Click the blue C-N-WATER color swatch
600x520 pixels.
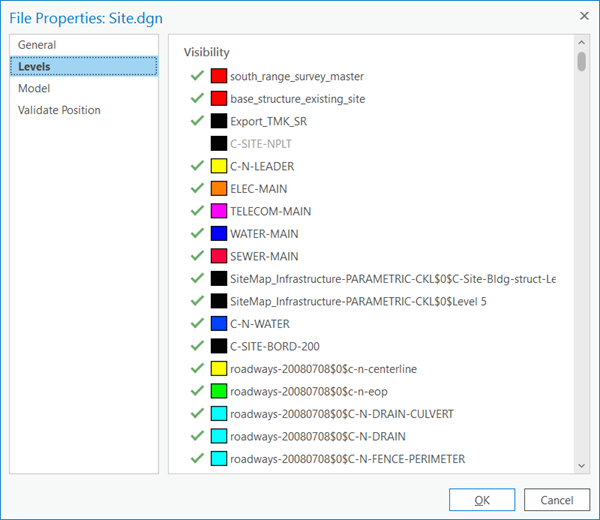[219, 324]
